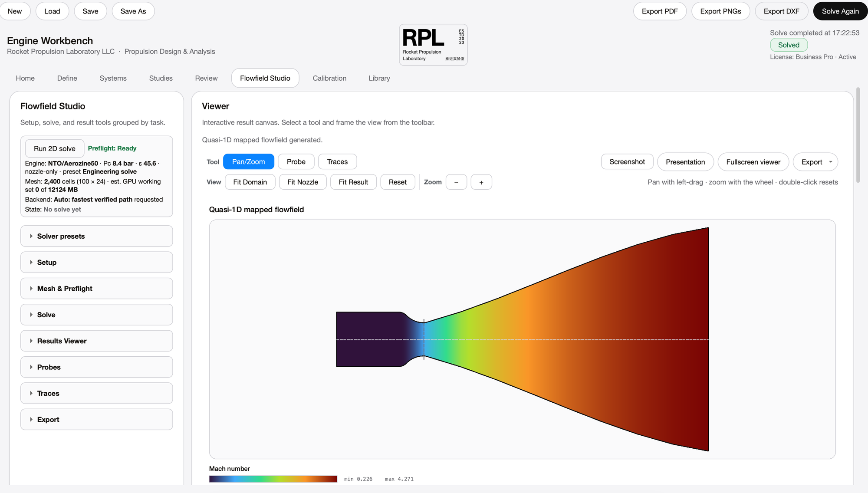Zoom out with minus button
The width and height of the screenshot is (868, 493).
tap(456, 182)
